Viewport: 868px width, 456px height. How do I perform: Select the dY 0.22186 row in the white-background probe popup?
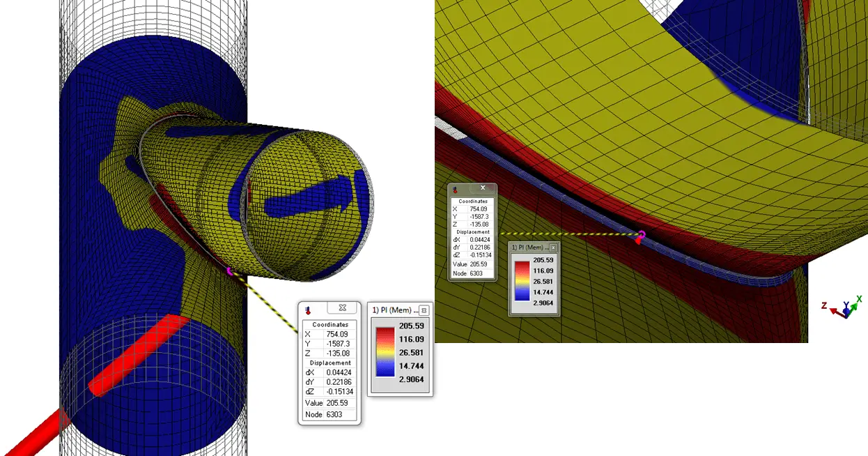[x=330, y=382]
